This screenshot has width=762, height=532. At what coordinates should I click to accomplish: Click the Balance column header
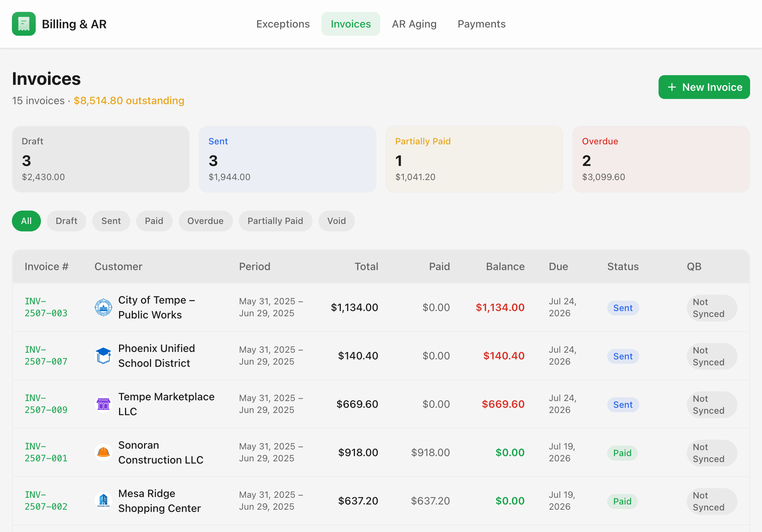point(505,266)
